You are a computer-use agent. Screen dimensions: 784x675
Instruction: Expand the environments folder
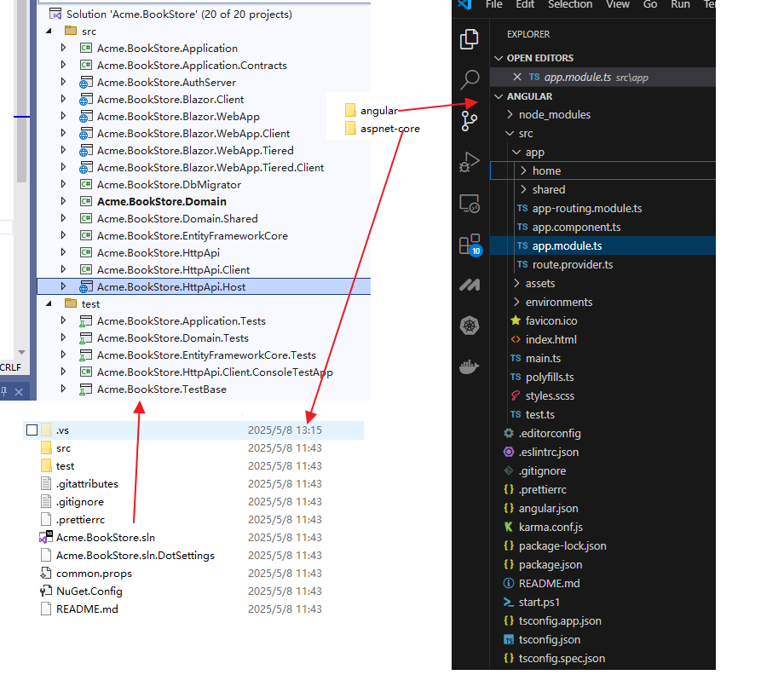tap(516, 302)
